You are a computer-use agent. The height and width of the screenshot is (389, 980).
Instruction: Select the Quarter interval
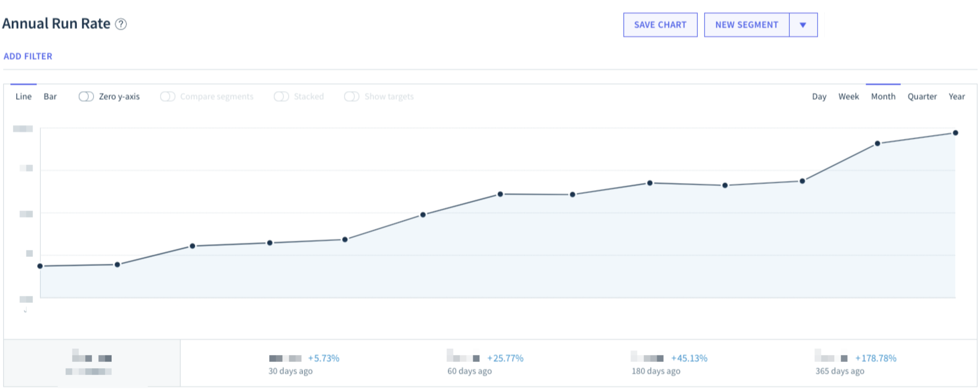point(921,97)
